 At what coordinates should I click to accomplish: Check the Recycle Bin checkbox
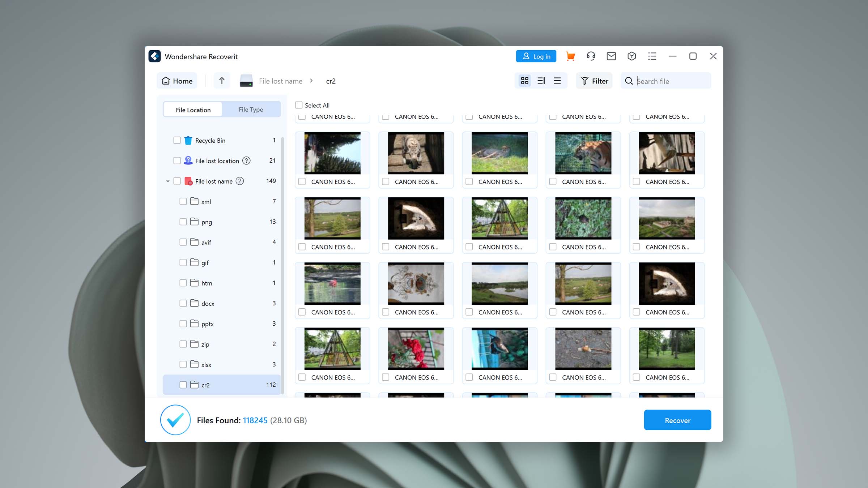pos(177,140)
